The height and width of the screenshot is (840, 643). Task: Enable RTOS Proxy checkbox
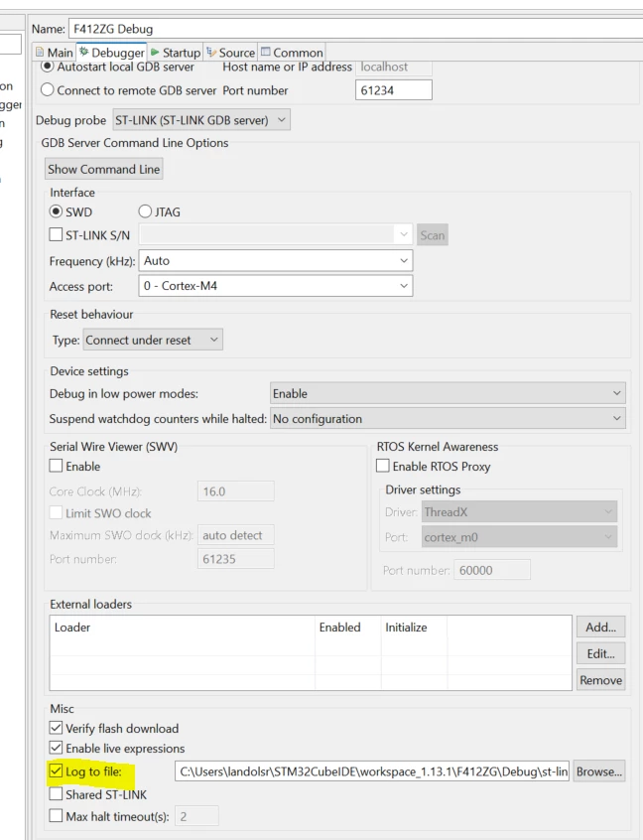click(382, 466)
